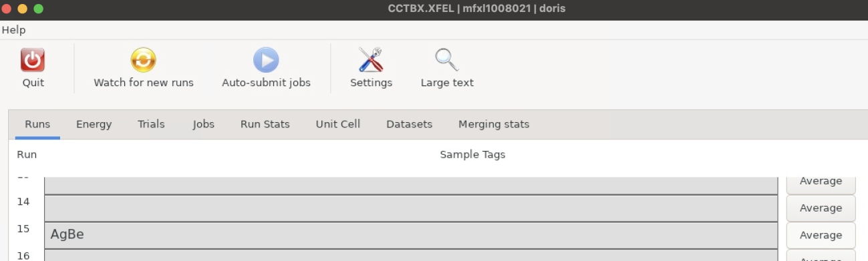Image resolution: width=868 pixels, height=261 pixels.
Task: Click the Average button above run 14
Action: 821,183
